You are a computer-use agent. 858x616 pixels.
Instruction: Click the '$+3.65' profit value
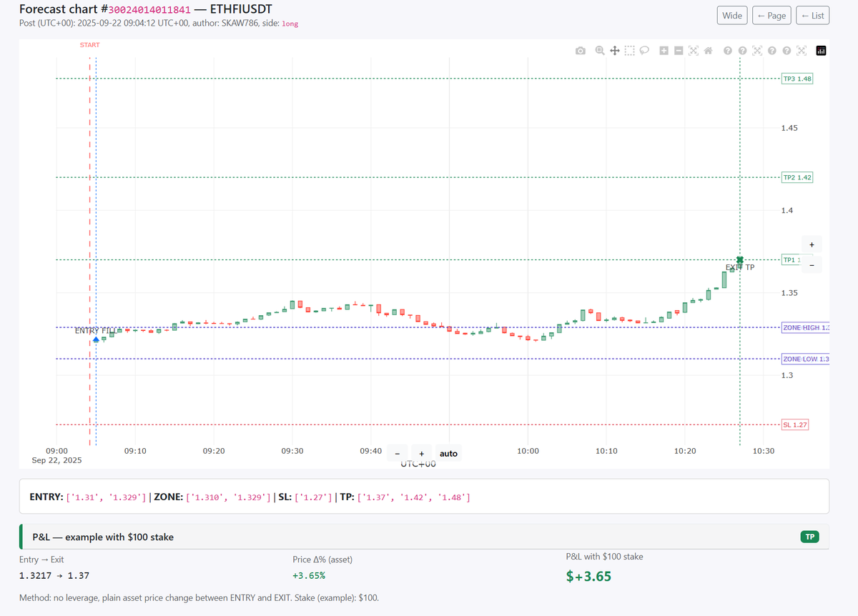coord(588,576)
